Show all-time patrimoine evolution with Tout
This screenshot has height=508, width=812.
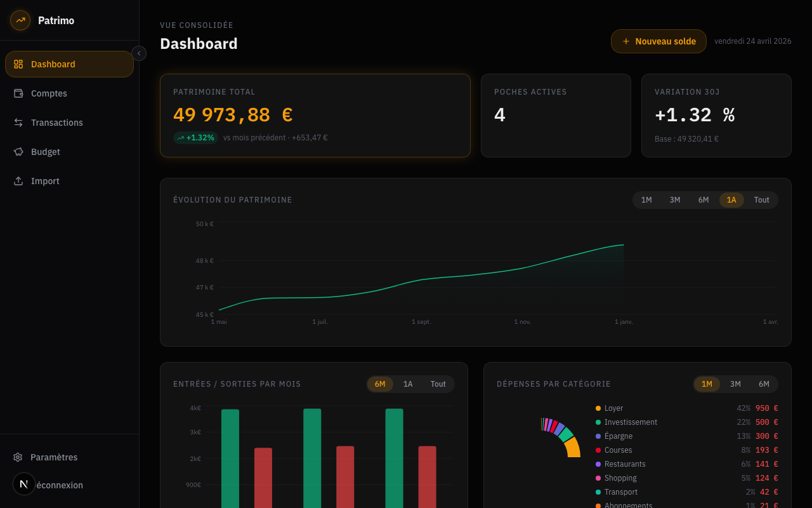(x=761, y=200)
